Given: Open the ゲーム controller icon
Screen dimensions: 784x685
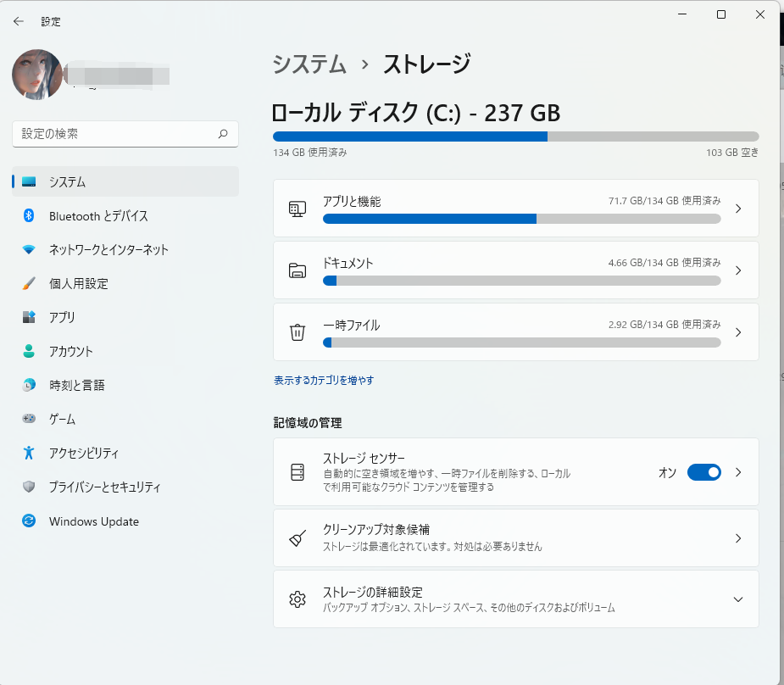Looking at the screenshot, I should [29, 419].
